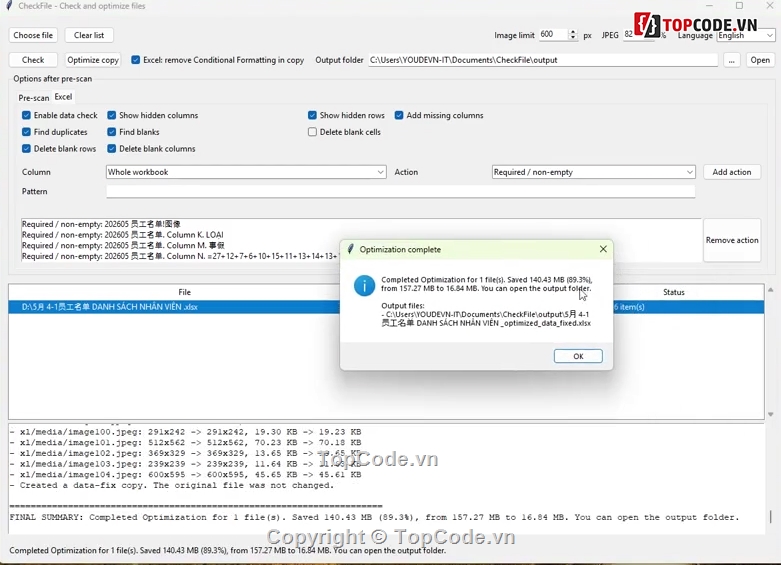Screen dimensions: 781x565
Task: Clear the file list
Action: 89,35
